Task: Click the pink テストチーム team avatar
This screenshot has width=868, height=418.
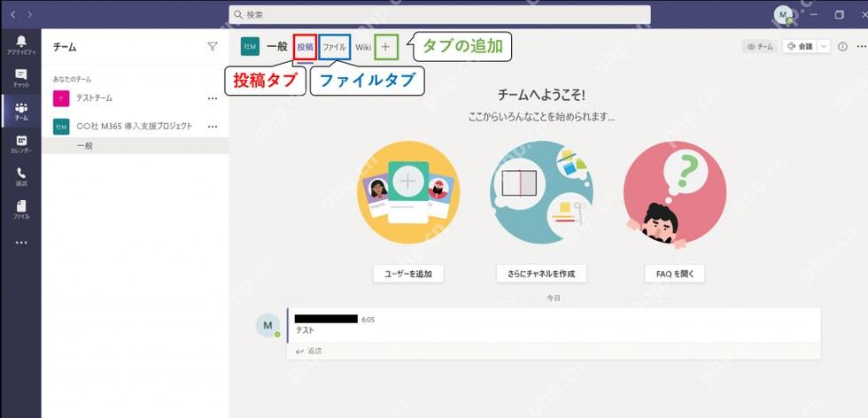Action: click(61, 98)
